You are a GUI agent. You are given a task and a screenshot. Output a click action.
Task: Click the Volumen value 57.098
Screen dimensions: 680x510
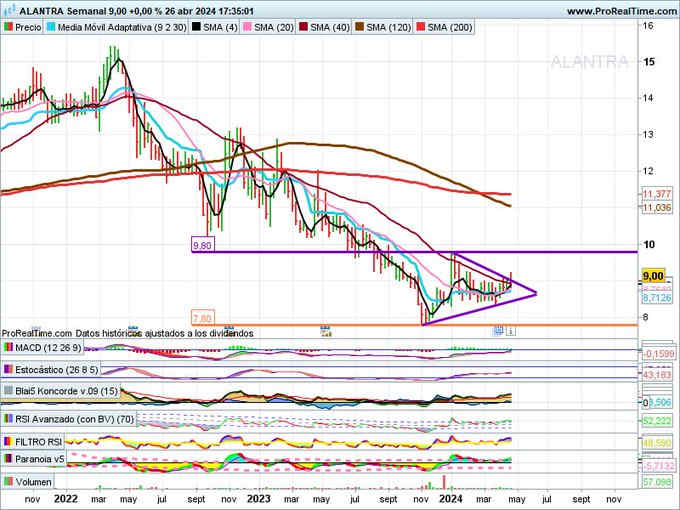[x=657, y=482]
